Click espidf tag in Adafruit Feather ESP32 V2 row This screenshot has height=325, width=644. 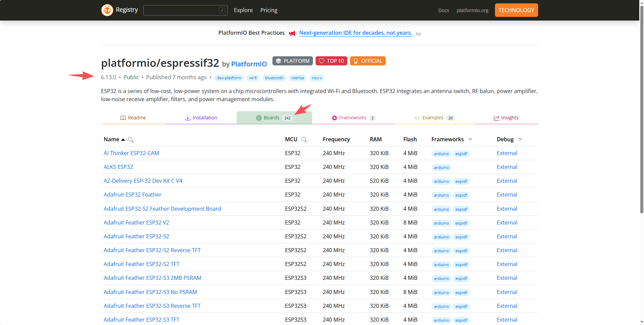pyautogui.click(x=461, y=223)
